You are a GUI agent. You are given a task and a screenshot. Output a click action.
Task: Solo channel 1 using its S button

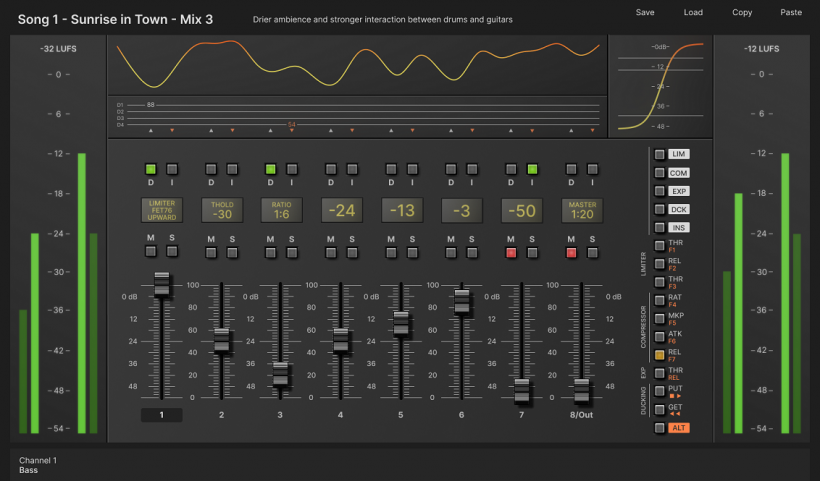(172, 254)
